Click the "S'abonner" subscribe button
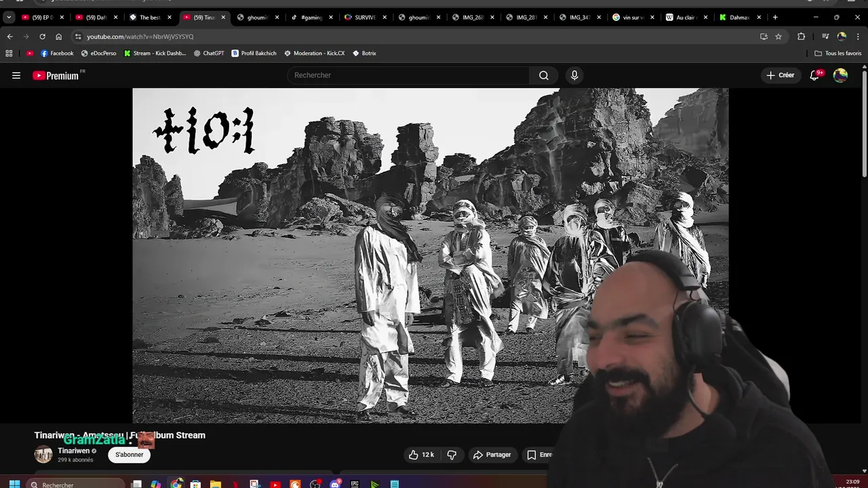The width and height of the screenshot is (868, 488). pos(129,455)
